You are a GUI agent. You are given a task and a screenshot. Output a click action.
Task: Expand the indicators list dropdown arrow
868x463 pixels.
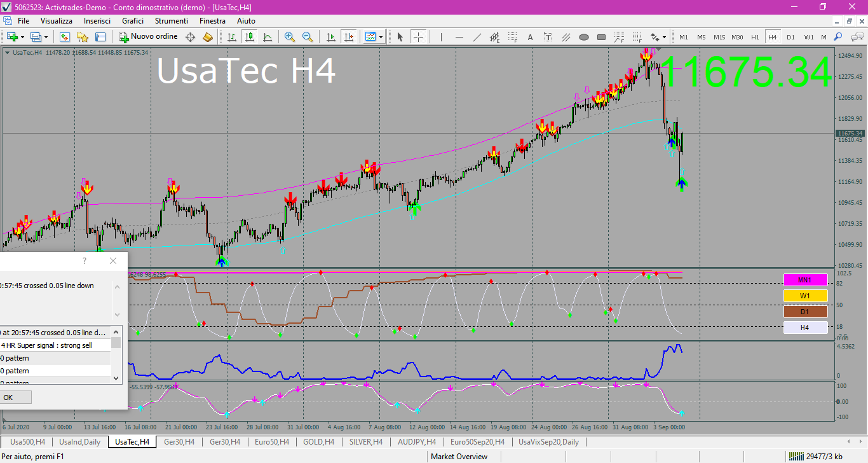381,37
